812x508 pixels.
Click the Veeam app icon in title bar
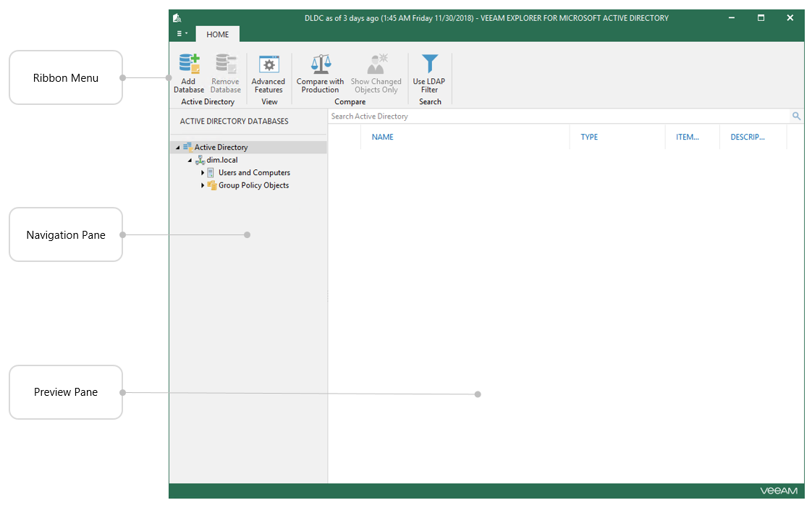click(x=177, y=18)
